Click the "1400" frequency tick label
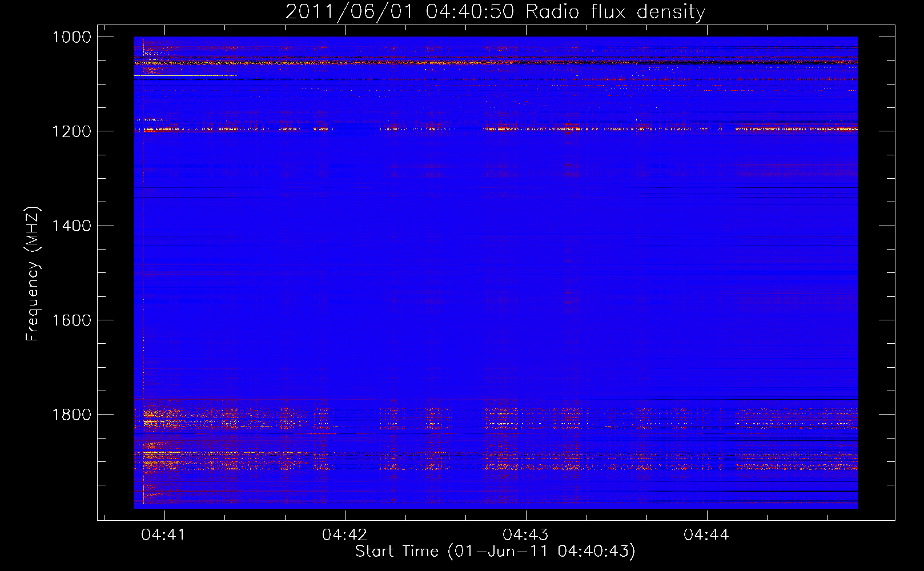924x571 pixels. [72, 226]
